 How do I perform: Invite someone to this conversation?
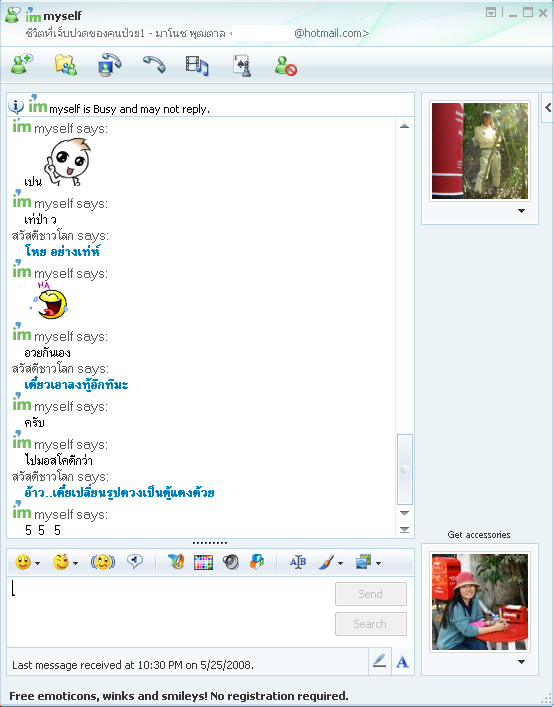(22, 65)
